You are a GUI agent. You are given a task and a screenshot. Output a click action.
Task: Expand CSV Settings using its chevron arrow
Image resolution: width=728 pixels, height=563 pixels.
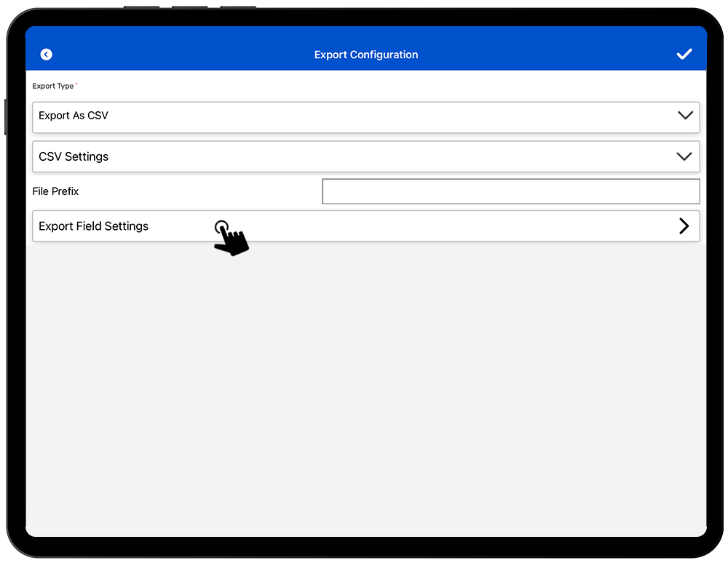684,156
